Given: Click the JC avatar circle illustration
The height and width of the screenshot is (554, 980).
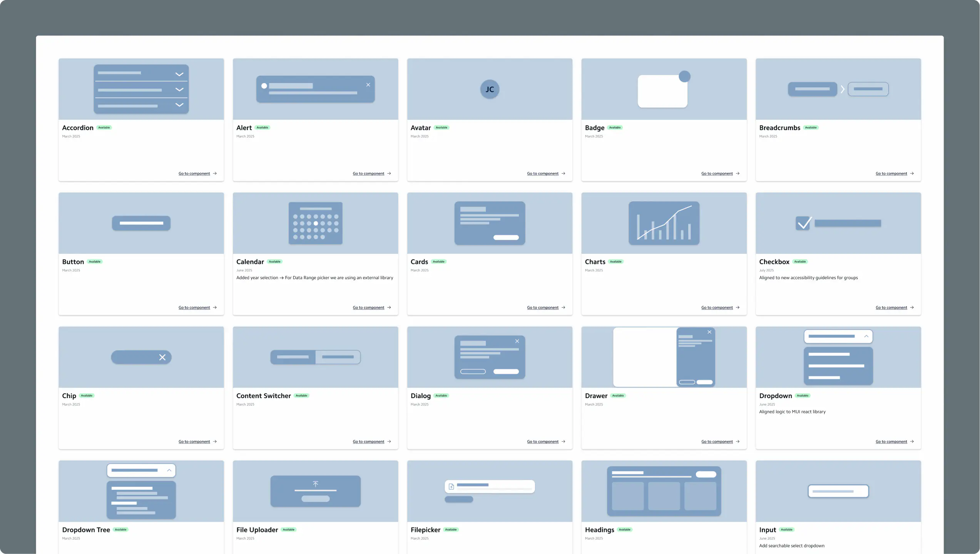Looking at the screenshot, I should coord(490,89).
